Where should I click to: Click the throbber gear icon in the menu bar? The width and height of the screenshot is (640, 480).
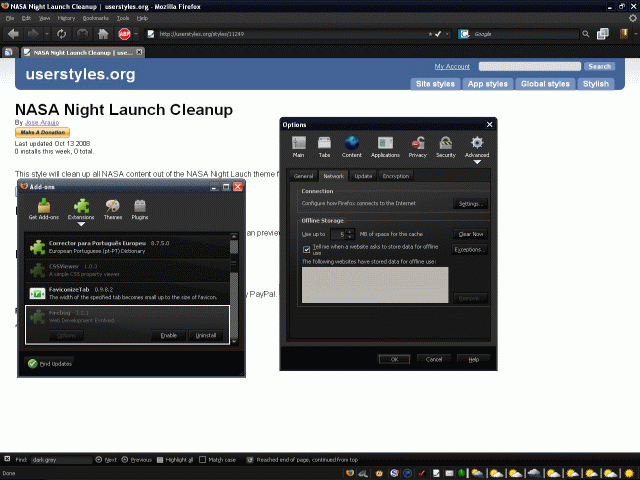pyautogui.click(x=633, y=18)
